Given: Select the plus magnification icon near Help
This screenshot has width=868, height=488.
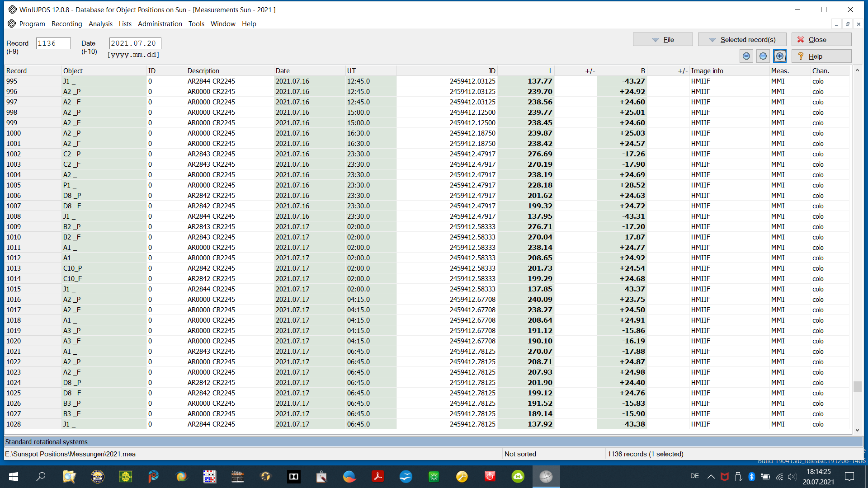Looking at the screenshot, I should [780, 56].
